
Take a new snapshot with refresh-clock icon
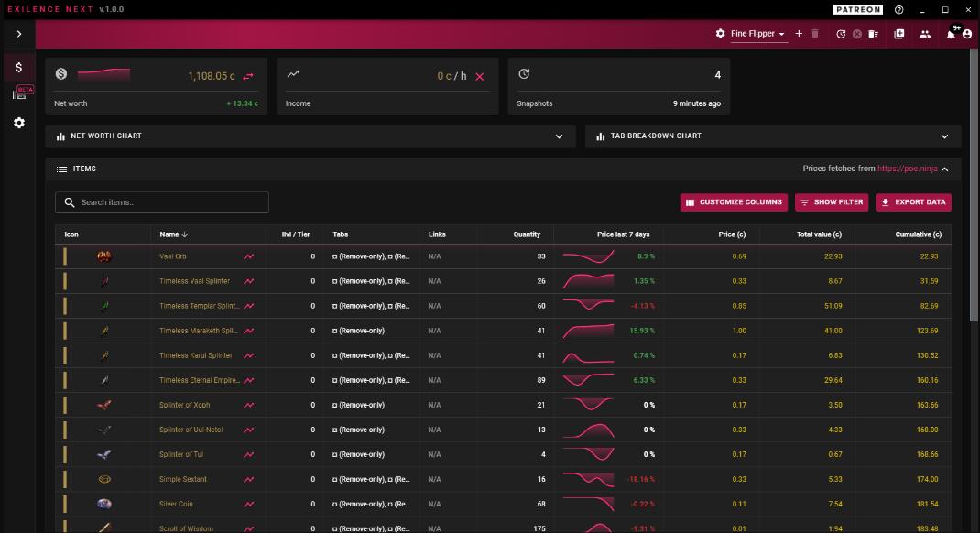pos(841,34)
